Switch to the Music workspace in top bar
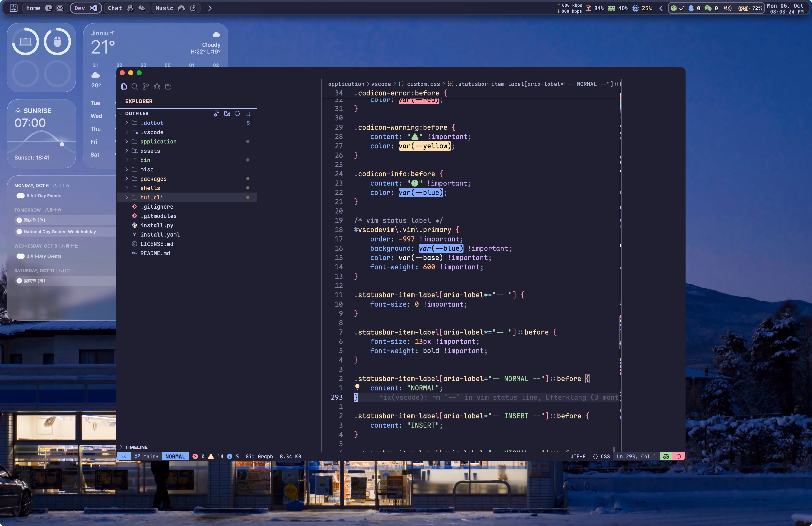Screen dimensions: 812x526 (x=164, y=8)
